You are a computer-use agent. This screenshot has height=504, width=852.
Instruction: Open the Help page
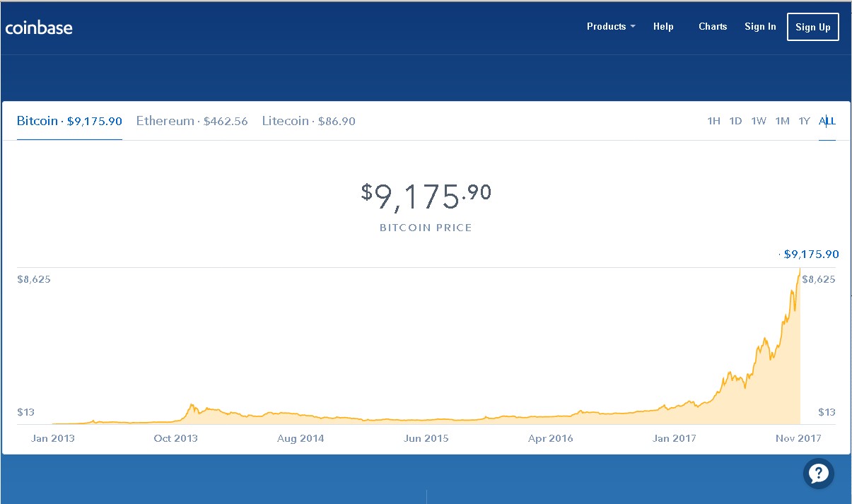click(663, 26)
